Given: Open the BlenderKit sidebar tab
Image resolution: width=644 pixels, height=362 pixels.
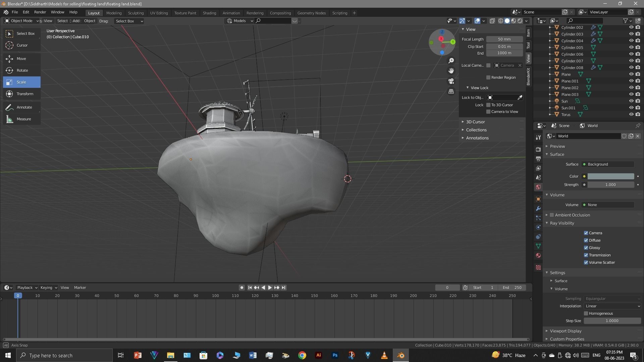Looking at the screenshot, I should click(528, 76).
